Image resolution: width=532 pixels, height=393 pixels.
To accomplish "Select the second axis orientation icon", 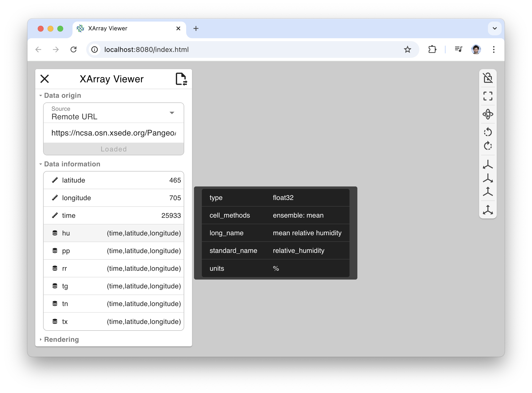I will point(488,178).
